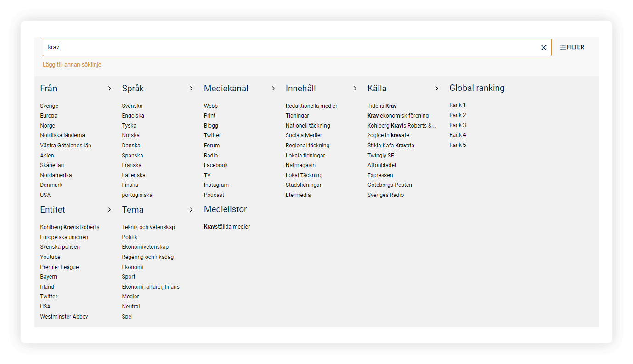Viewport: 633px width, 364px height.
Task: Select Svenska language
Action: [x=132, y=106]
